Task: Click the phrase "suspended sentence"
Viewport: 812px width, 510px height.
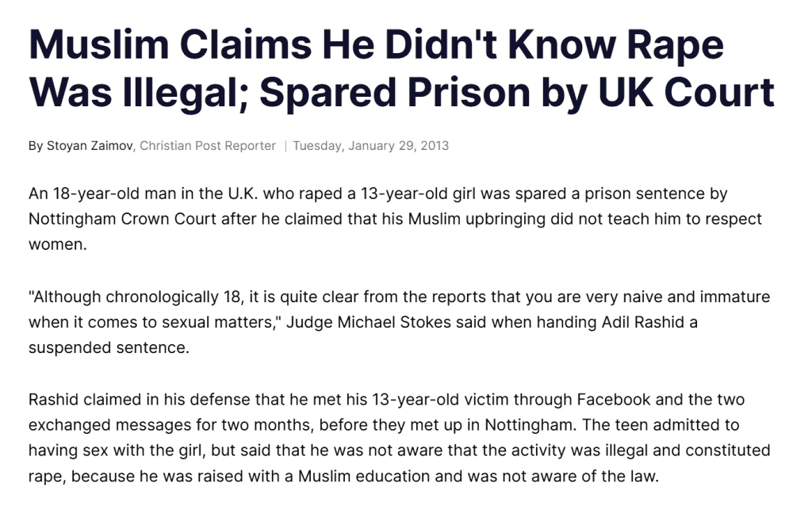Action: coord(109,347)
